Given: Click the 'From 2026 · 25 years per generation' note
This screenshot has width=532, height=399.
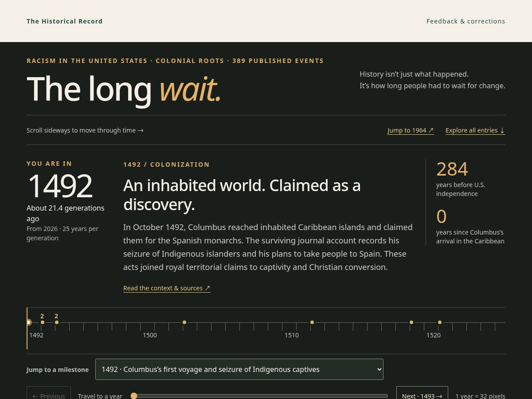Looking at the screenshot, I should point(63,233).
